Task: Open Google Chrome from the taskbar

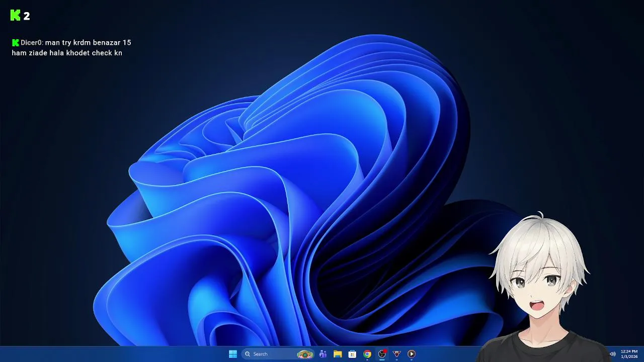Action: click(367, 354)
